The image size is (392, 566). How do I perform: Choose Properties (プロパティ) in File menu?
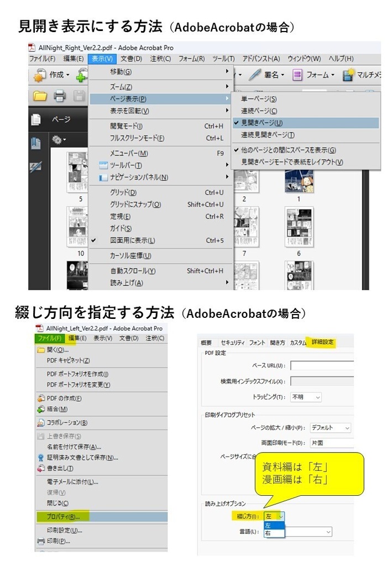102,517
